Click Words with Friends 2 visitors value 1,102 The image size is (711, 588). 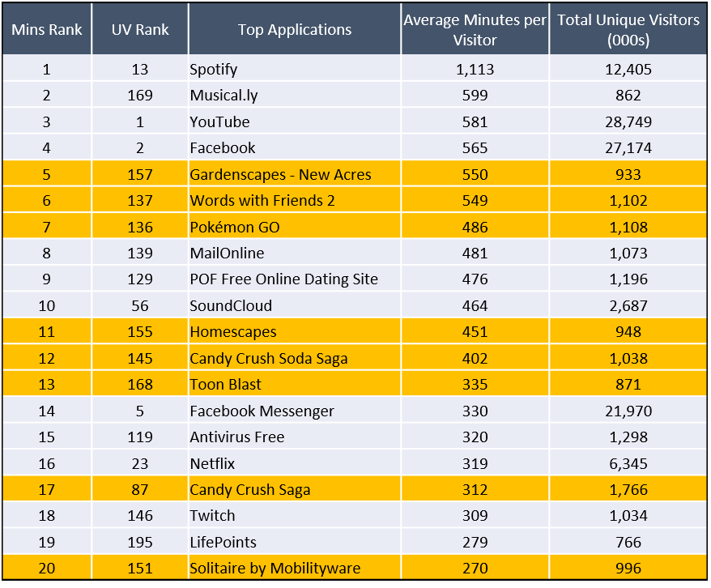[628, 200]
